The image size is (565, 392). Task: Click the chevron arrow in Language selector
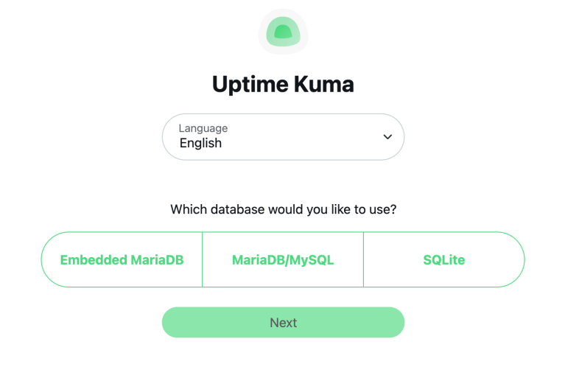coord(387,137)
